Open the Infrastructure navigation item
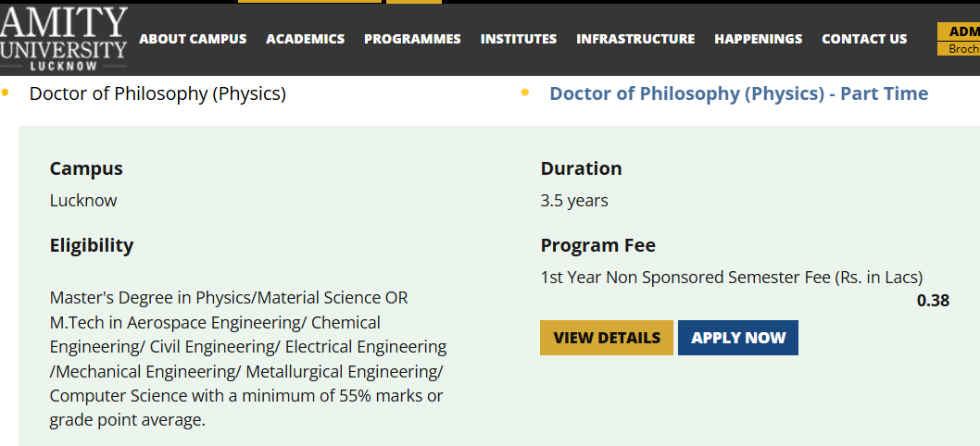 point(635,39)
